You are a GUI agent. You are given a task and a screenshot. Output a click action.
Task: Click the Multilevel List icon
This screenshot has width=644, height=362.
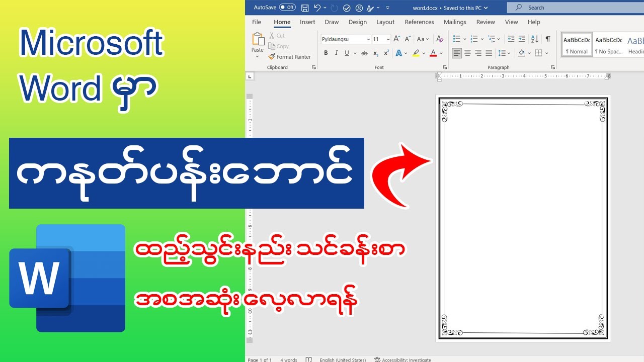[x=491, y=39]
